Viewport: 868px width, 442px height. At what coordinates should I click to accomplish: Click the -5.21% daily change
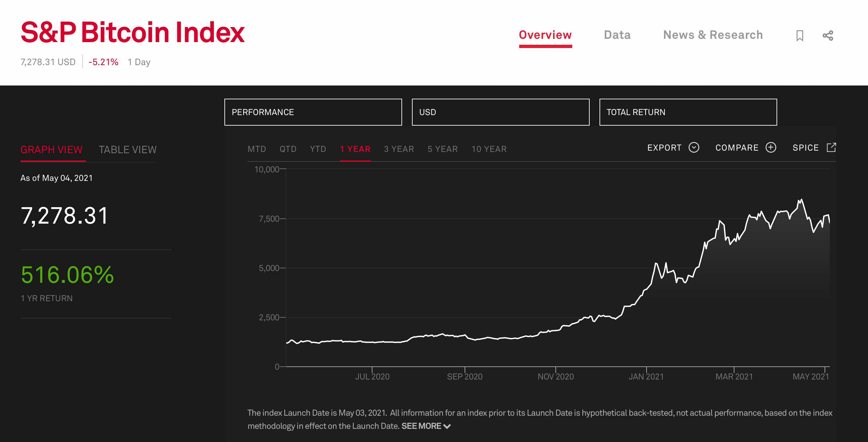103,62
